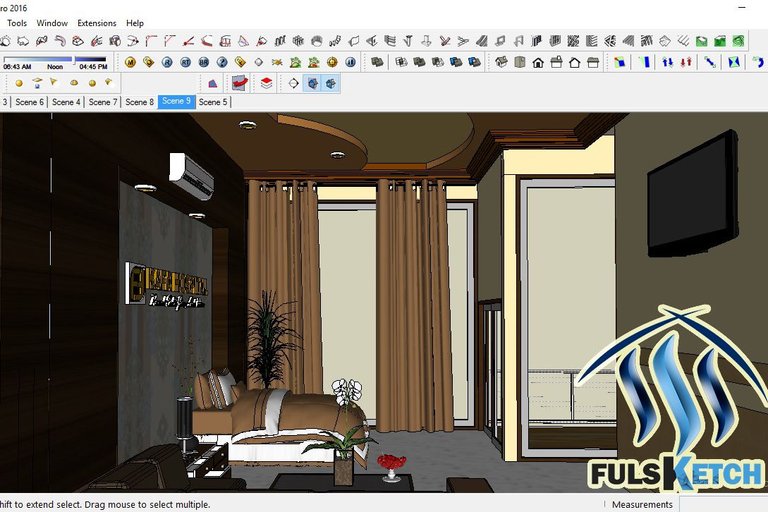Image resolution: width=768 pixels, height=512 pixels.
Task: Select the Union solid tool
Action: [x=419, y=62]
